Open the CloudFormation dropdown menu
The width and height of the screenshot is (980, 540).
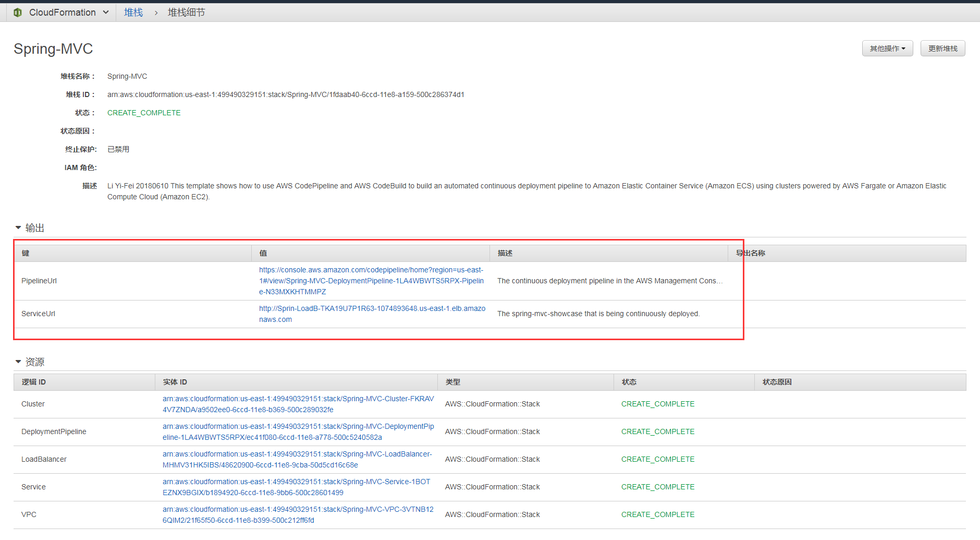click(69, 13)
